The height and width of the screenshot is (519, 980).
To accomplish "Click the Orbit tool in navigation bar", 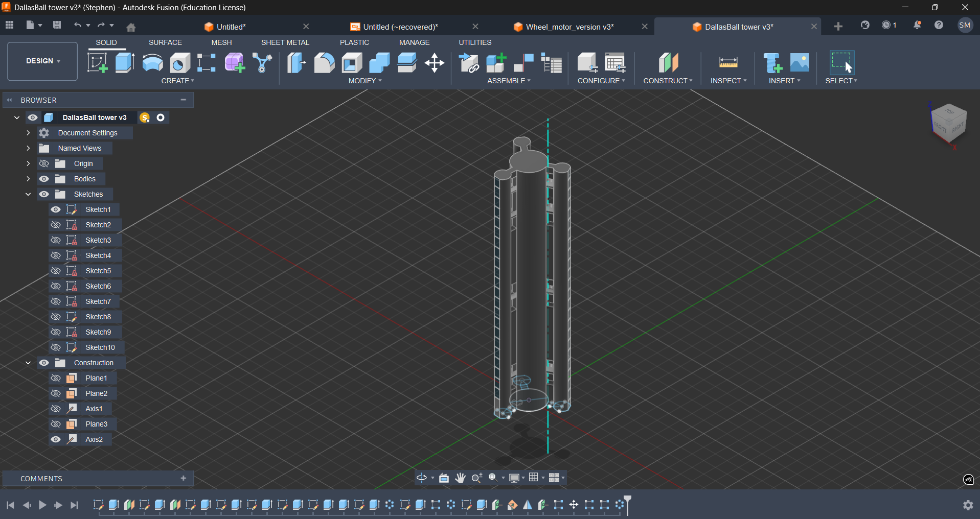I will (422, 478).
